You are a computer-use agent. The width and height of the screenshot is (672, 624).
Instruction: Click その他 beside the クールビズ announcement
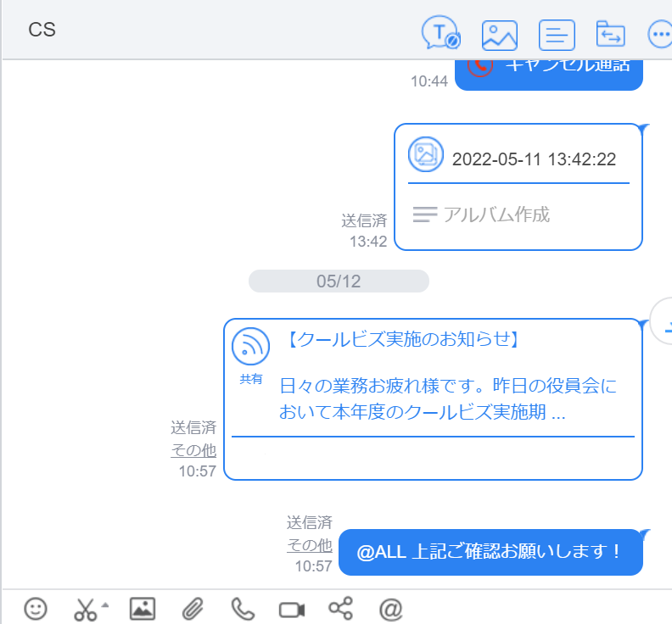193,449
